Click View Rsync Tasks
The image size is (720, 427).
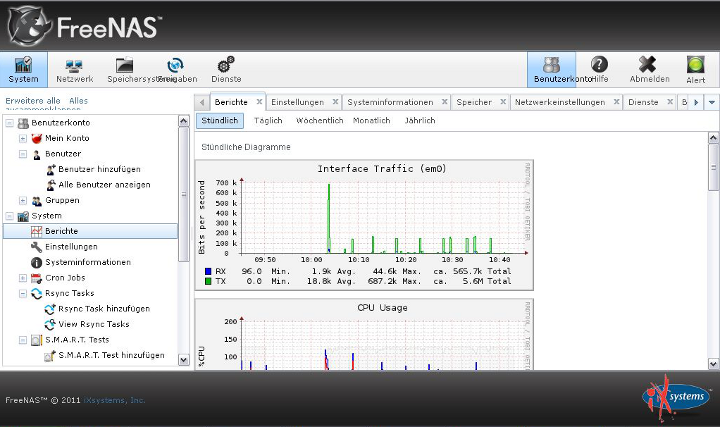94,324
